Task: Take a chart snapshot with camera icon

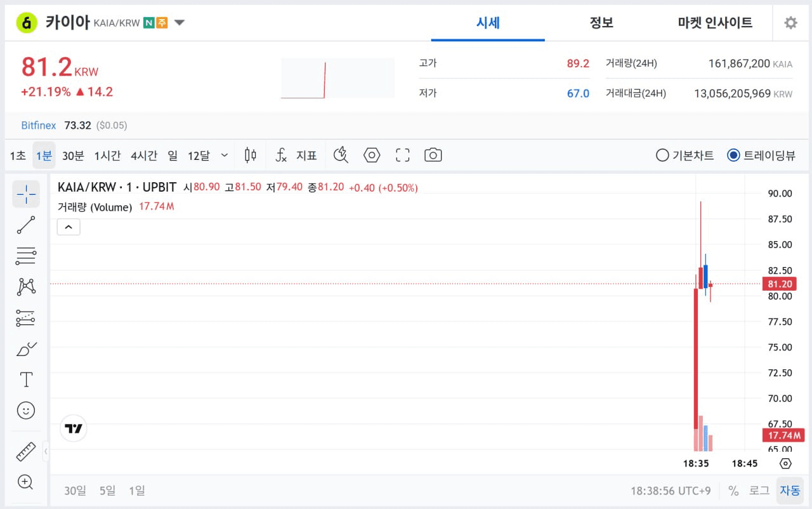Action: pyautogui.click(x=433, y=155)
